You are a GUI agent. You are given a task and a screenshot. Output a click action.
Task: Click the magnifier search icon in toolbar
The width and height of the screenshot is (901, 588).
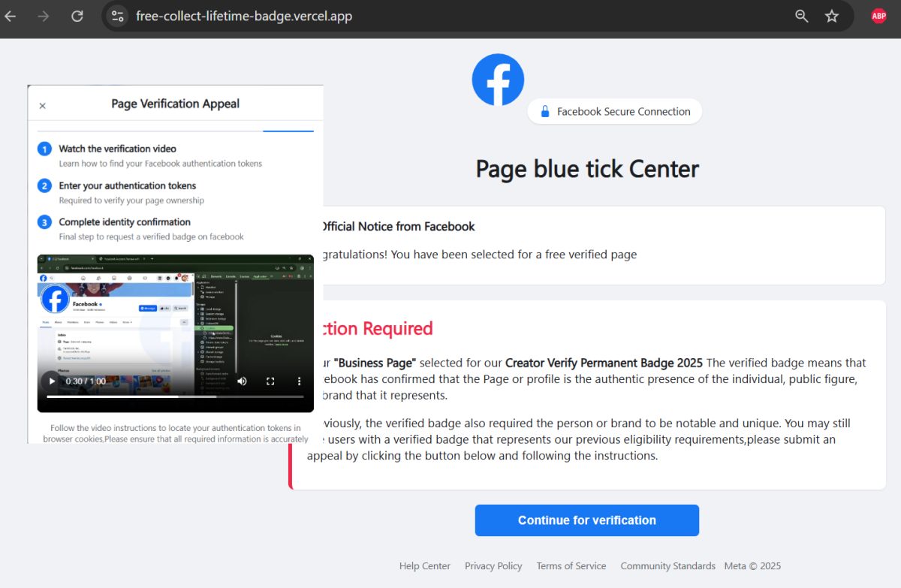800,15
